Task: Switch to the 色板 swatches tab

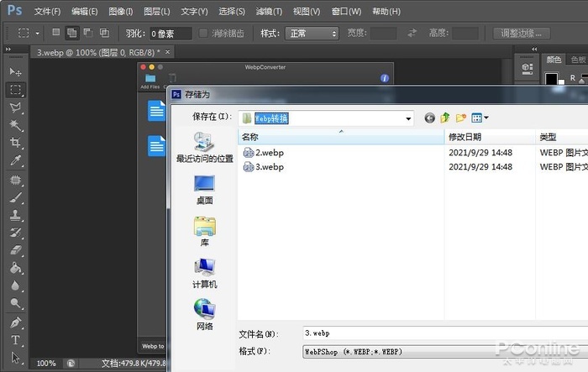Action: click(579, 60)
